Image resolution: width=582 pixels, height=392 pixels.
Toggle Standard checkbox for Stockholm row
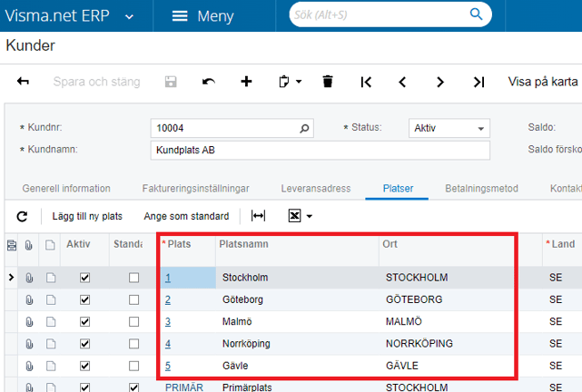coord(134,278)
